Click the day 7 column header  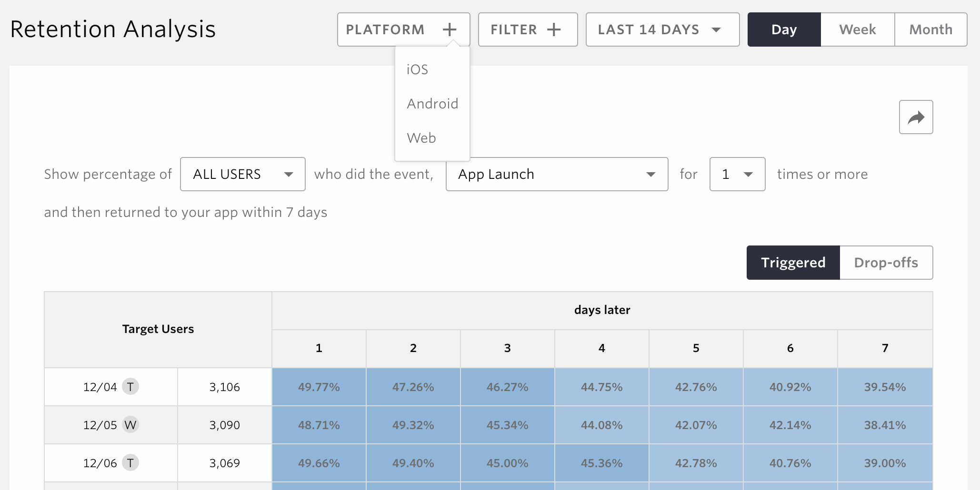pyautogui.click(x=885, y=348)
